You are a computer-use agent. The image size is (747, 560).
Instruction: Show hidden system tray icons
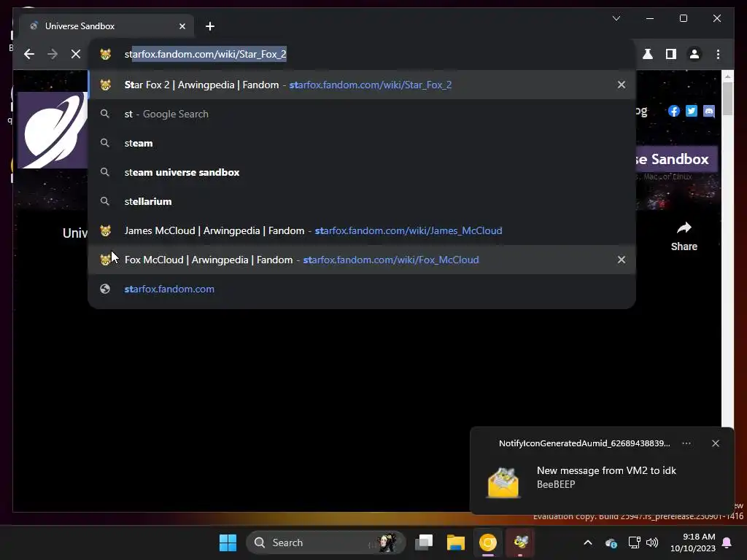pos(588,542)
